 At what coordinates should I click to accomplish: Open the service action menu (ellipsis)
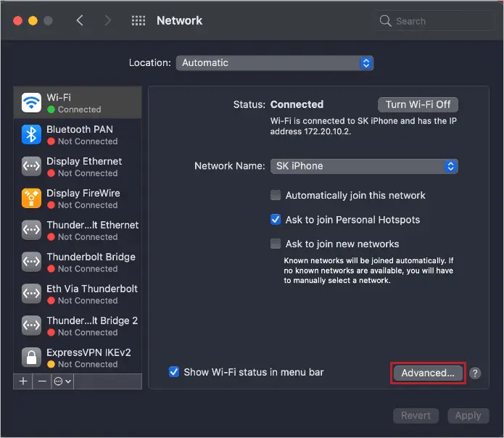(x=62, y=381)
